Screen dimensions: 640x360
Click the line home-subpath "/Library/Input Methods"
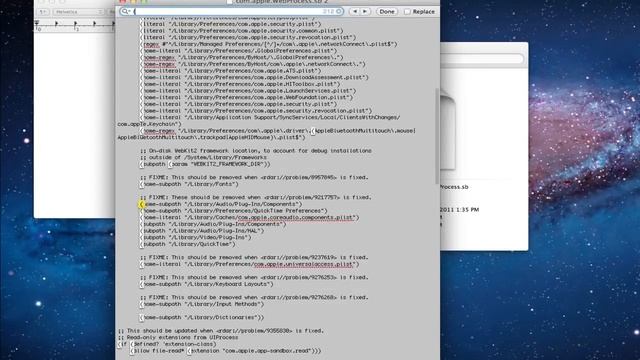coord(202,304)
